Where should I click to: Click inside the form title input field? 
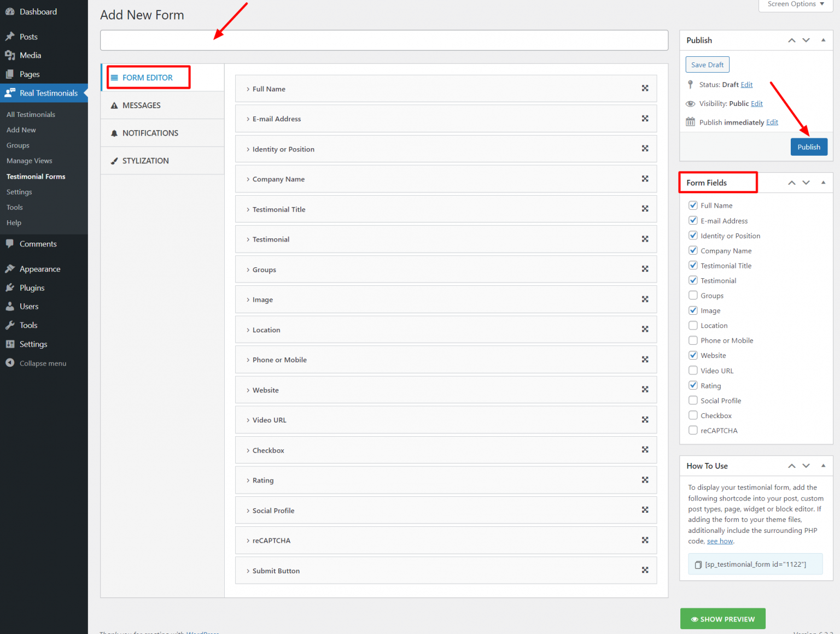pos(383,40)
